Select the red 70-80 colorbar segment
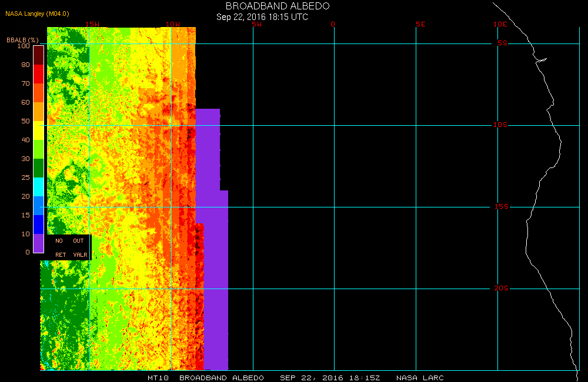The width and height of the screenshot is (588, 382). tap(38, 73)
